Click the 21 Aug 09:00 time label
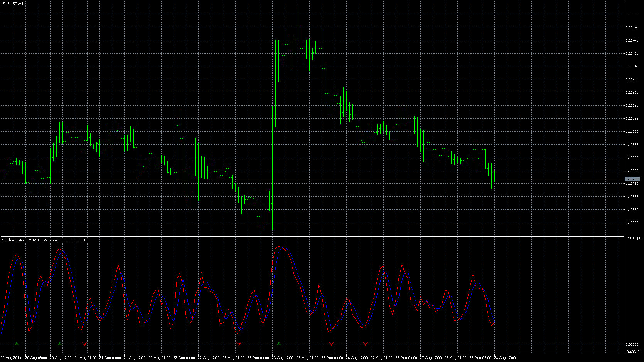Viewport: 644px width, 362px height. tap(110, 358)
